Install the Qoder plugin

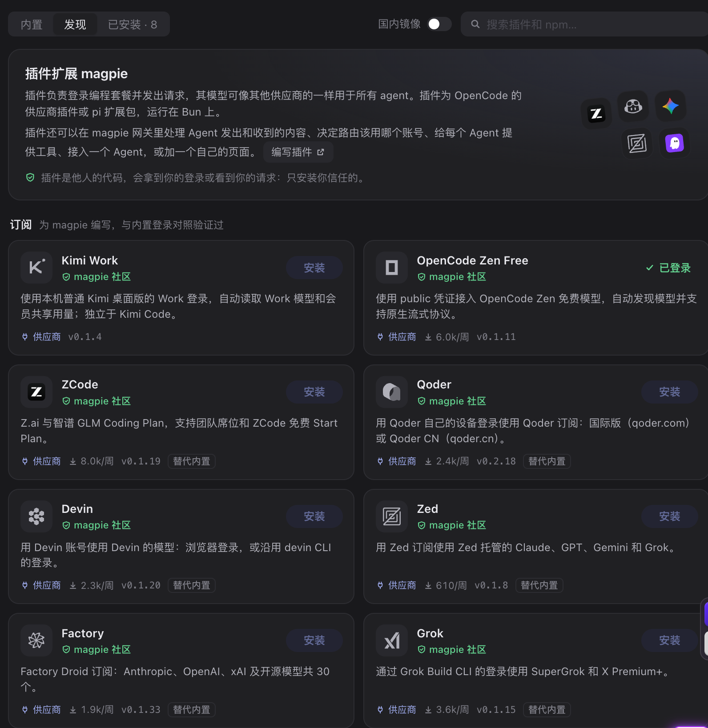(669, 392)
